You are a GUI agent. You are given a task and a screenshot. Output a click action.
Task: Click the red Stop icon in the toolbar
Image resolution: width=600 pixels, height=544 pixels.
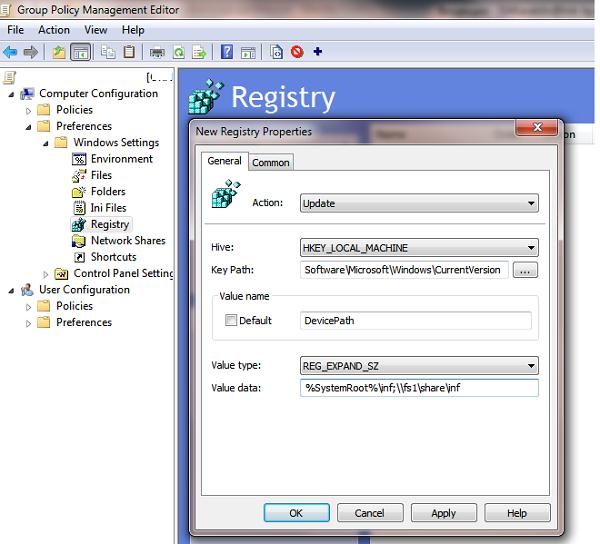tap(297, 52)
